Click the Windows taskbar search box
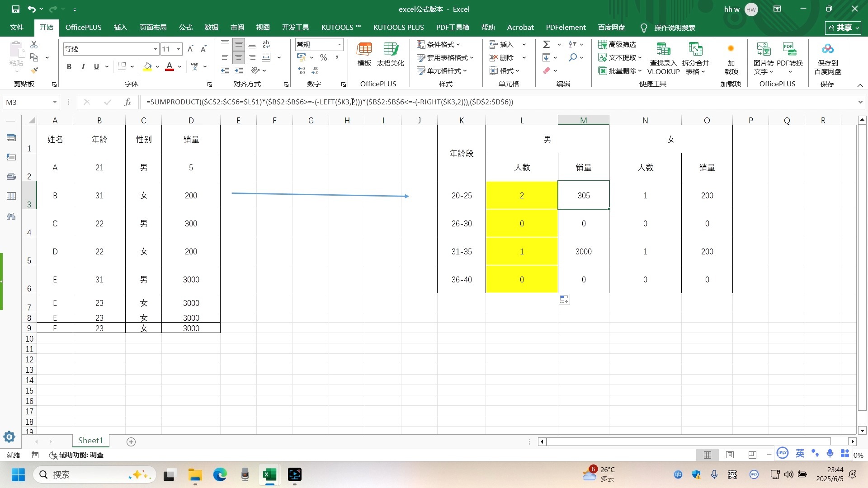The image size is (868, 488). 95,474
